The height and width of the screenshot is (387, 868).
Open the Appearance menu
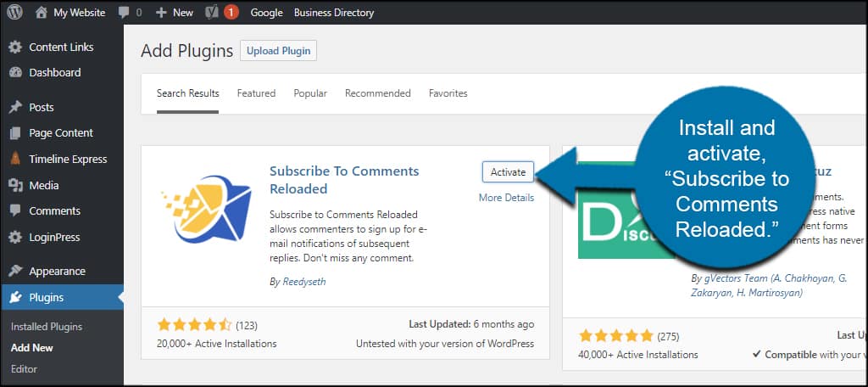point(57,272)
